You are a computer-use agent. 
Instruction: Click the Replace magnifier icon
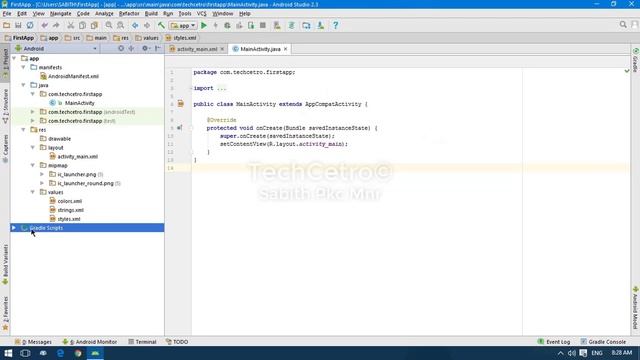point(120,25)
